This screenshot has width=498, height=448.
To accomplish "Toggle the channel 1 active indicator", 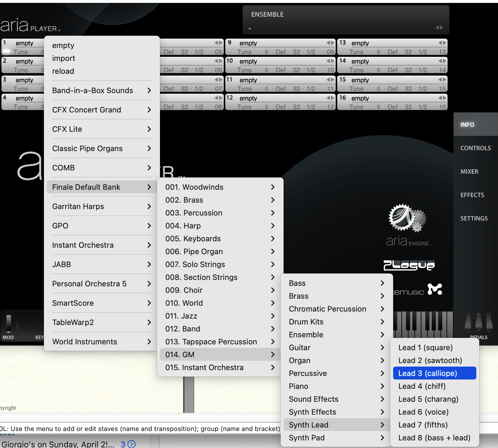I will pos(6,52).
